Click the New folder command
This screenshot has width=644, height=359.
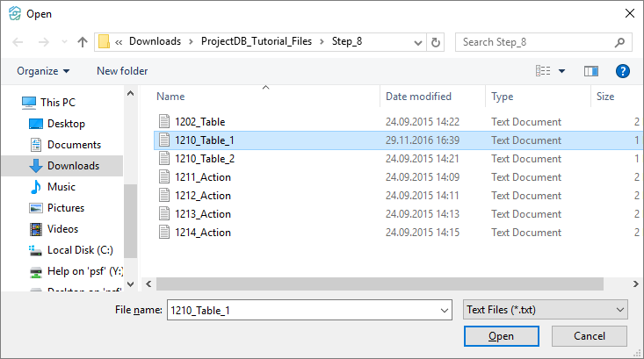[x=122, y=71]
